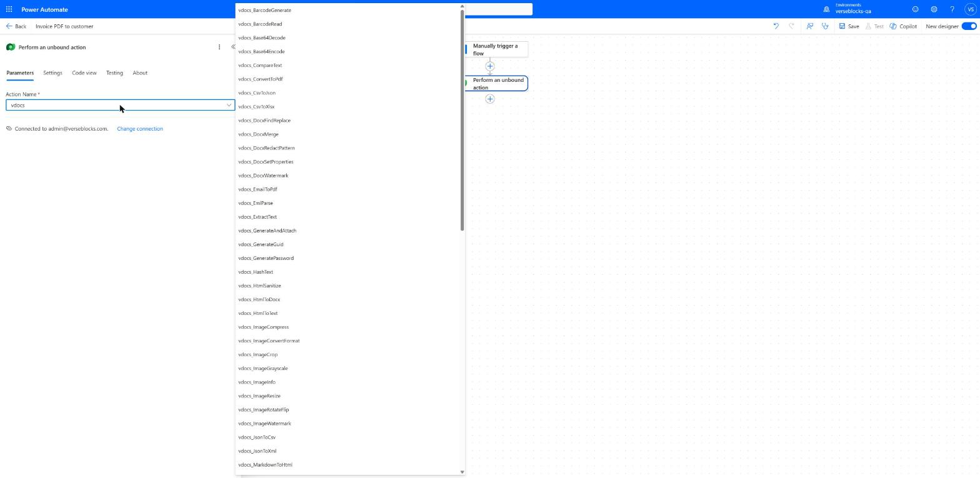
Task: Open the Send feedback icon in toolbar
Action: pos(809,26)
